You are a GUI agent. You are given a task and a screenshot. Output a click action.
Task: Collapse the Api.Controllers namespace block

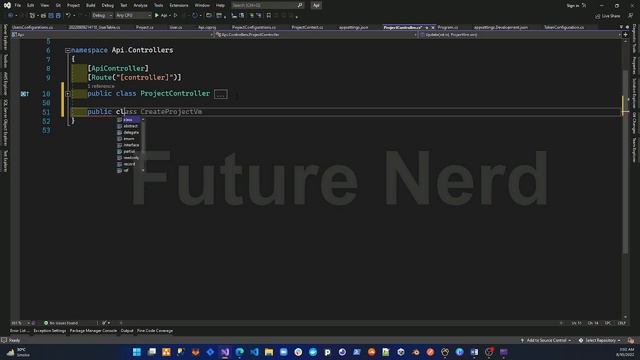point(68,50)
